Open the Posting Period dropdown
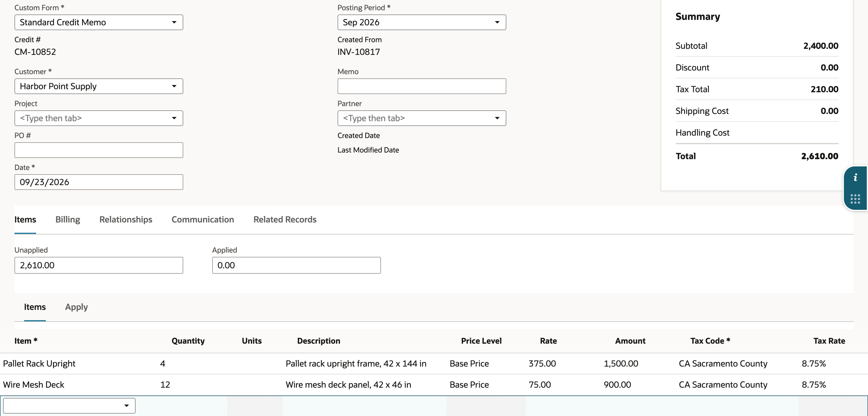This screenshot has height=416, width=868. (x=422, y=22)
